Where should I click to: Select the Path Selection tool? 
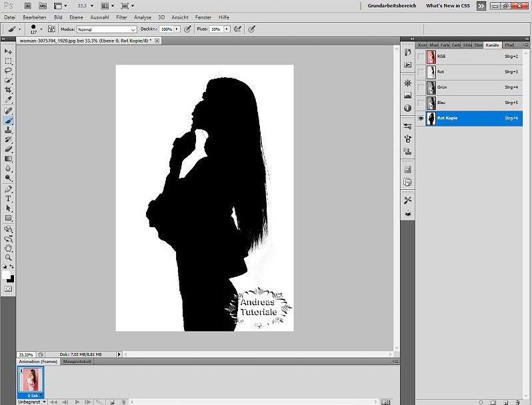click(8, 208)
